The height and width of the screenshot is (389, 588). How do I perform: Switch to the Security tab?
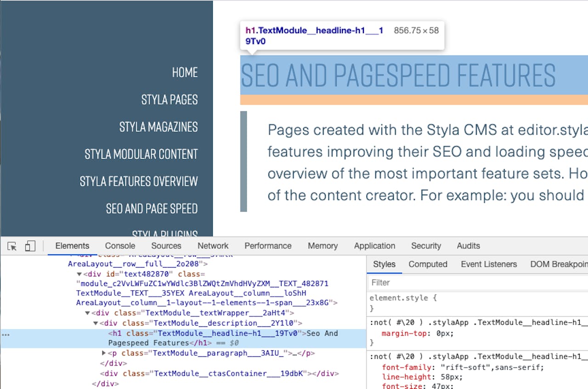click(426, 246)
